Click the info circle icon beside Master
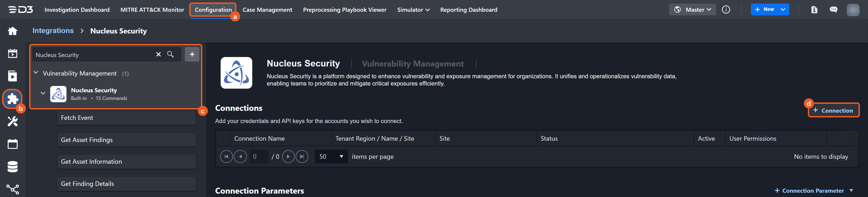This screenshot has height=197, width=868. (x=726, y=10)
